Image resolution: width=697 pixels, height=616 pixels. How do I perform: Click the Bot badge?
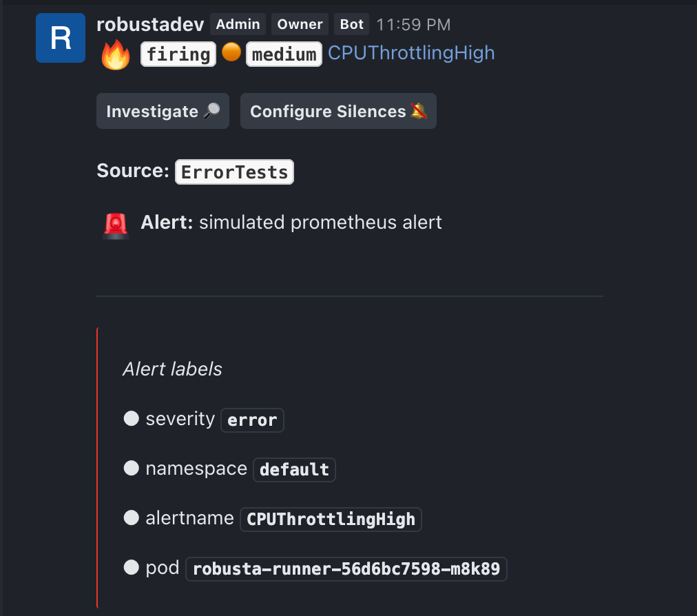pyautogui.click(x=352, y=24)
